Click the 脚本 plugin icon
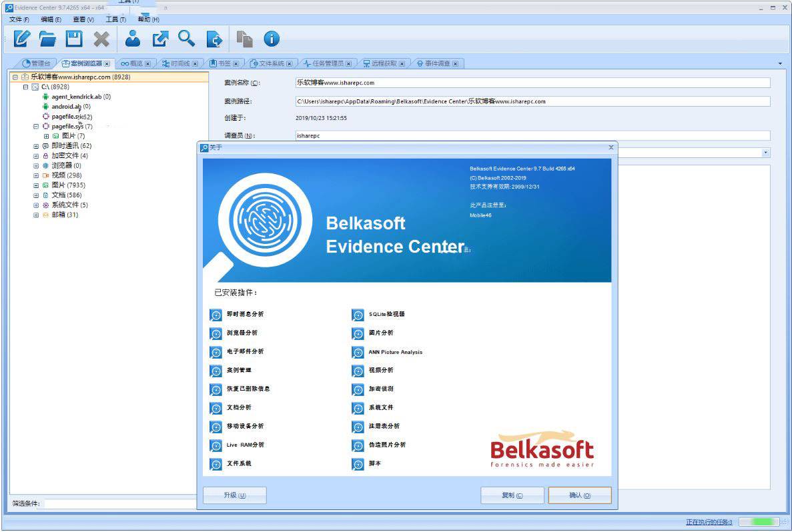The image size is (792, 532). click(x=358, y=465)
